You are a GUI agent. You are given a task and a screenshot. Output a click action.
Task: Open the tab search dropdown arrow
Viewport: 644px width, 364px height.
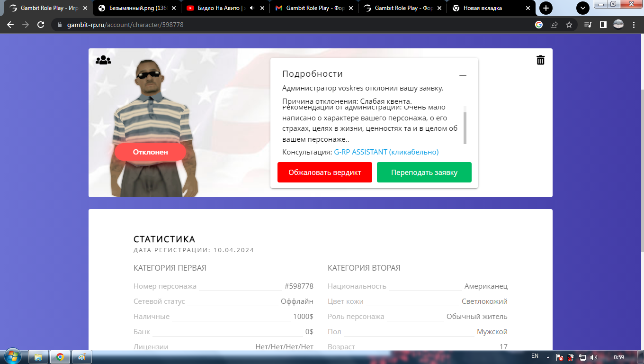pos(582,8)
